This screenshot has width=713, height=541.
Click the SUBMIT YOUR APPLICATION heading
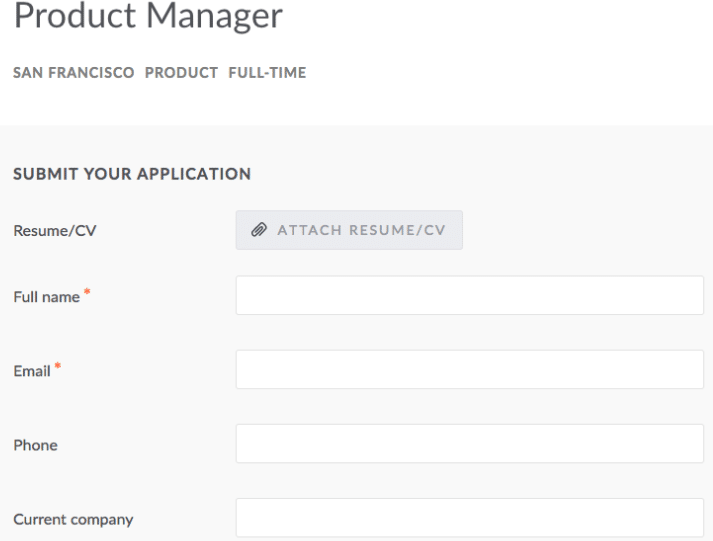click(132, 174)
